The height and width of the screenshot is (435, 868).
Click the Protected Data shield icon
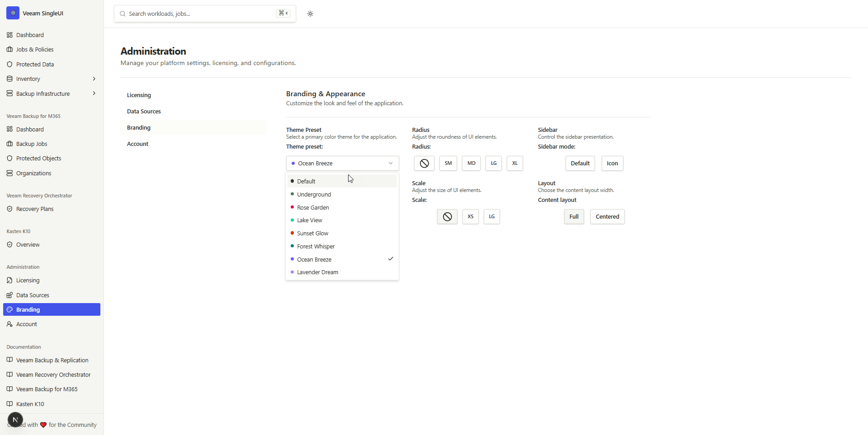coord(9,64)
